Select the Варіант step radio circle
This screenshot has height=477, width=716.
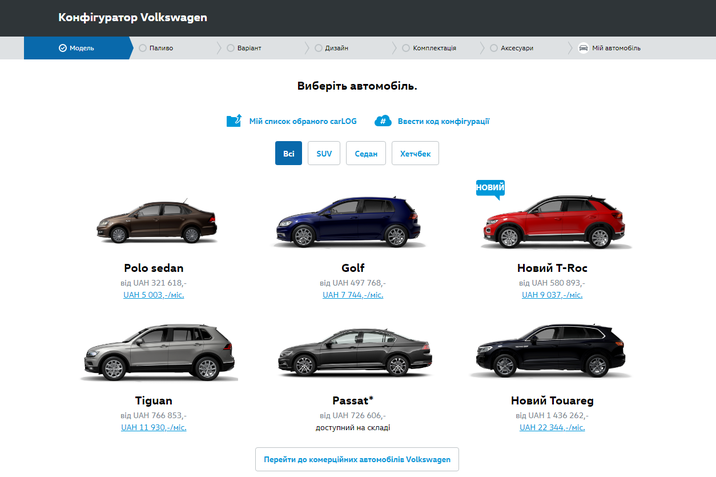[231, 48]
